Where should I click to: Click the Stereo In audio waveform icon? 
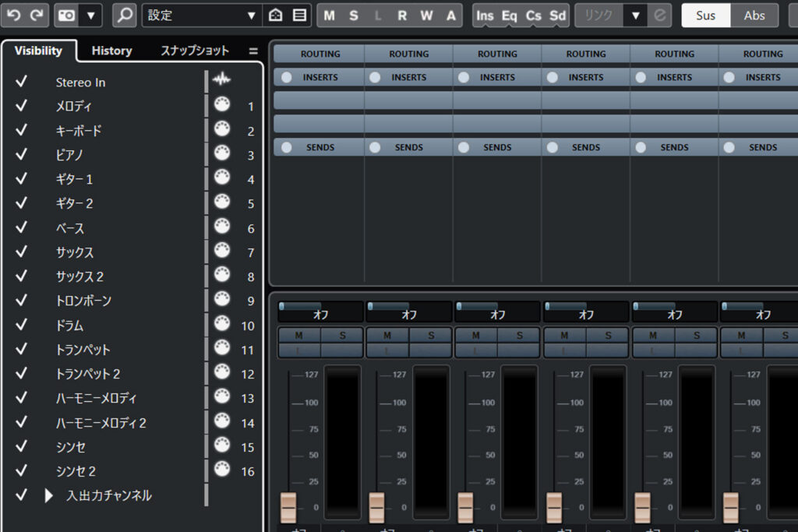tap(222, 80)
